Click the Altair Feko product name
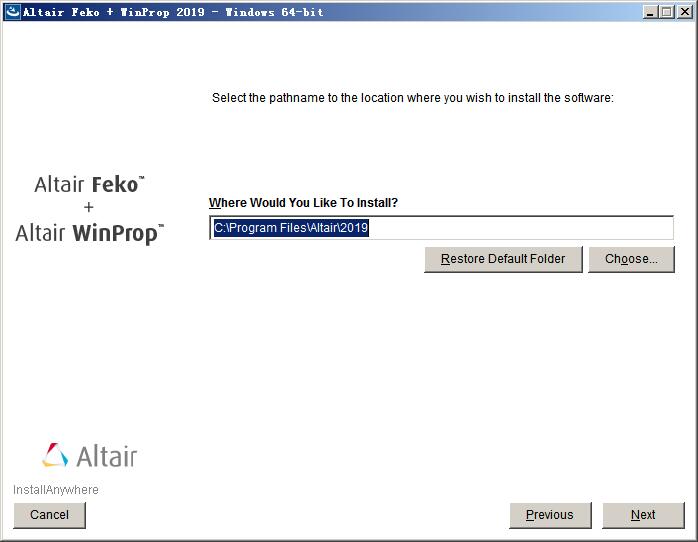The height and width of the screenshot is (542, 698). [89, 185]
